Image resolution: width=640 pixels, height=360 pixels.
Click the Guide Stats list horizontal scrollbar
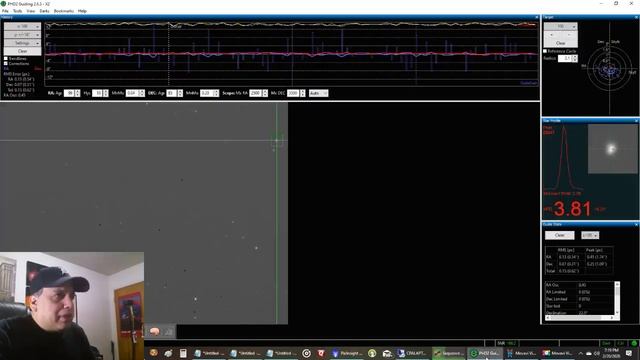(x=579, y=318)
